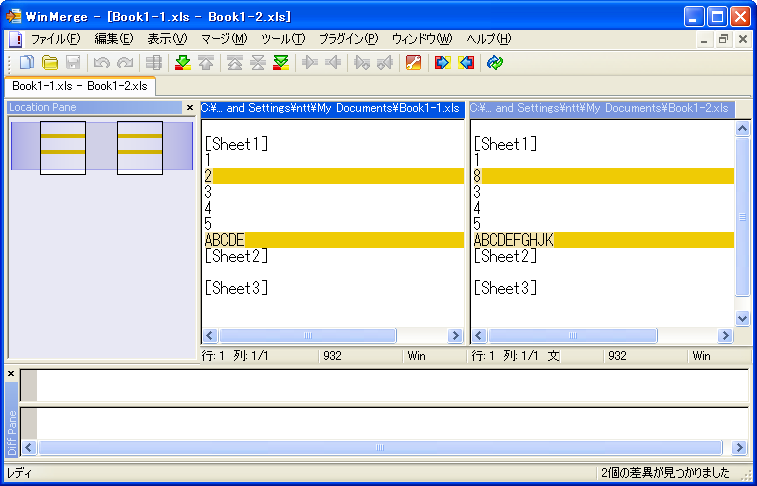Viewport: 757px width, 486px height.
Task: Click right file thumbnail in Location Pane
Action: (x=140, y=148)
